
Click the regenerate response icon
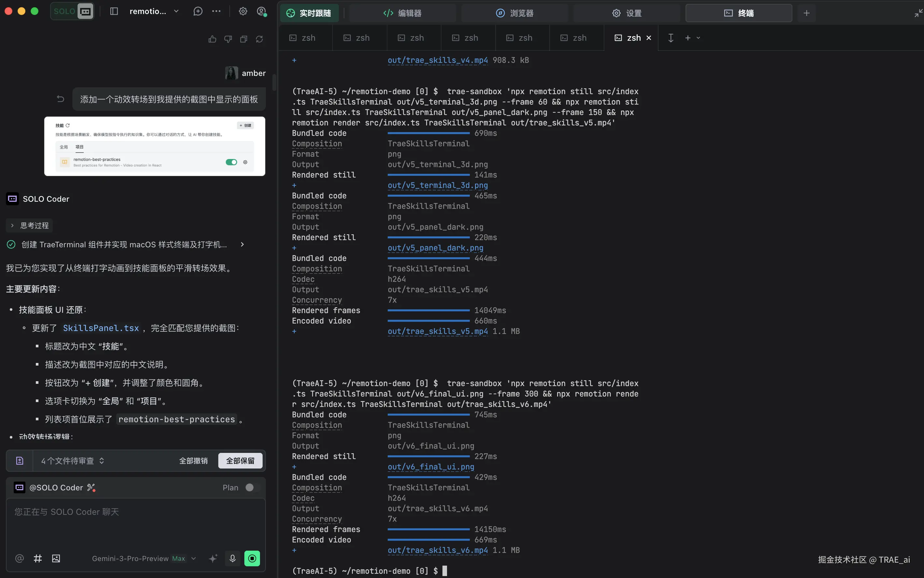pyautogui.click(x=259, y=39)
